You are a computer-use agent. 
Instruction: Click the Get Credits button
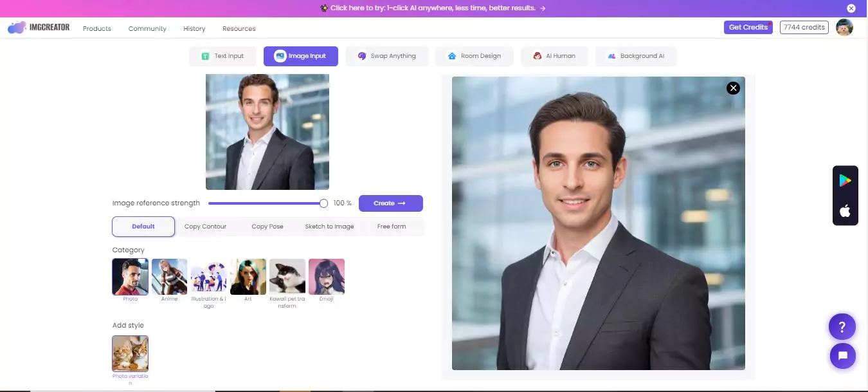coord(748,27)
